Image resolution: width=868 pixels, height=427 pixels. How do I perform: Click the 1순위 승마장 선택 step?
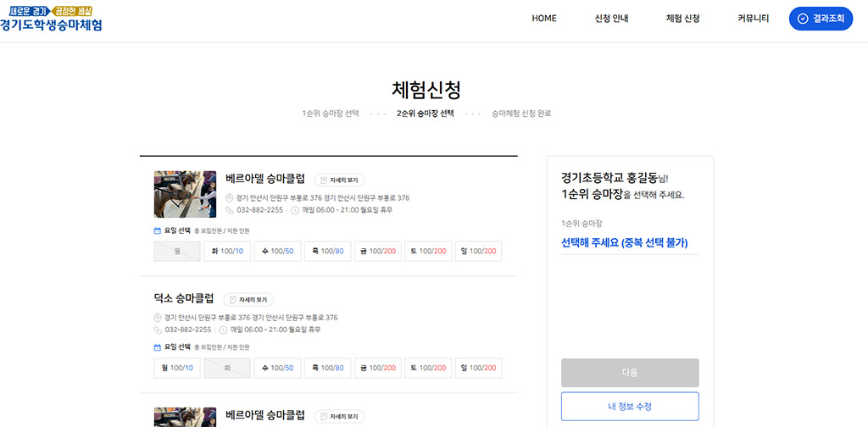pos(331,113)
